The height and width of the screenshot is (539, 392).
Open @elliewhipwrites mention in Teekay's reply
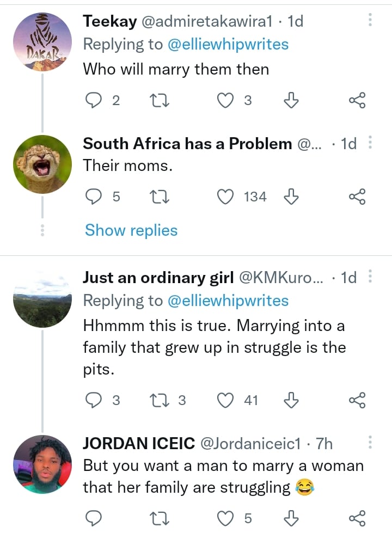tap(227, 44)
